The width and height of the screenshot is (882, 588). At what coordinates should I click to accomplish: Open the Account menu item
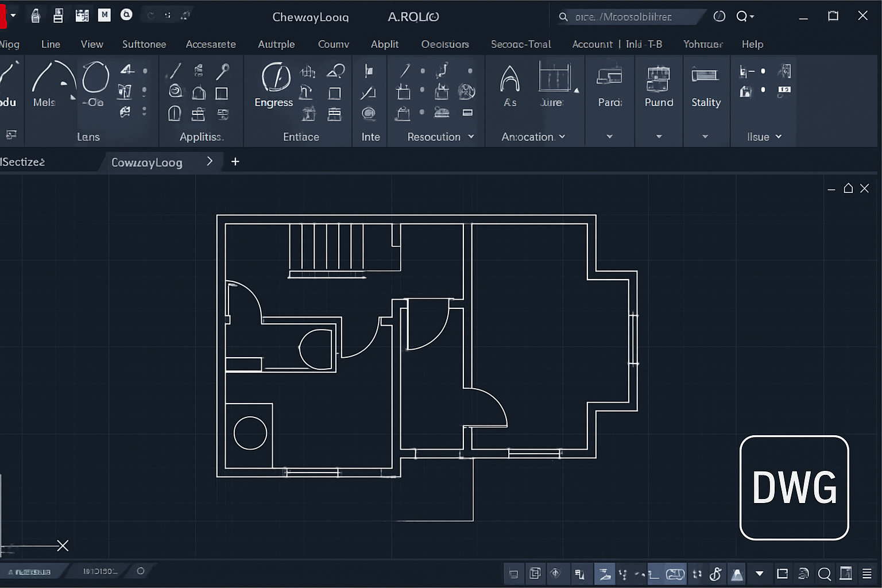pyautogui.click(x=592, y=44)
